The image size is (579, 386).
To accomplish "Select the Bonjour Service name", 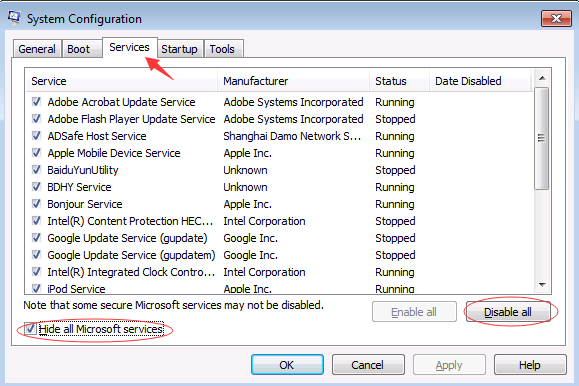I will click(85, 204).
